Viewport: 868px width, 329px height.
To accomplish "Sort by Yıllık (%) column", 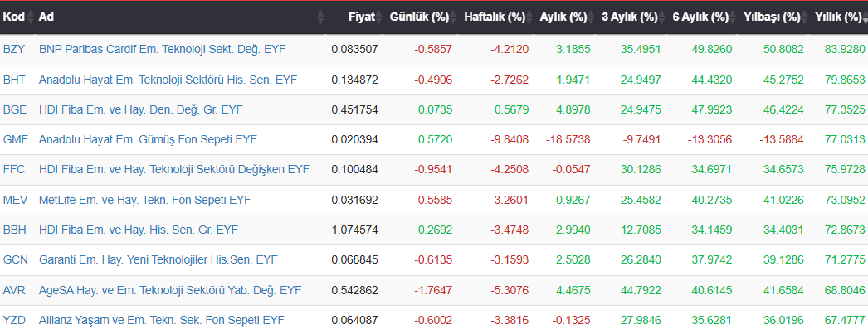I will coord(838,17).
